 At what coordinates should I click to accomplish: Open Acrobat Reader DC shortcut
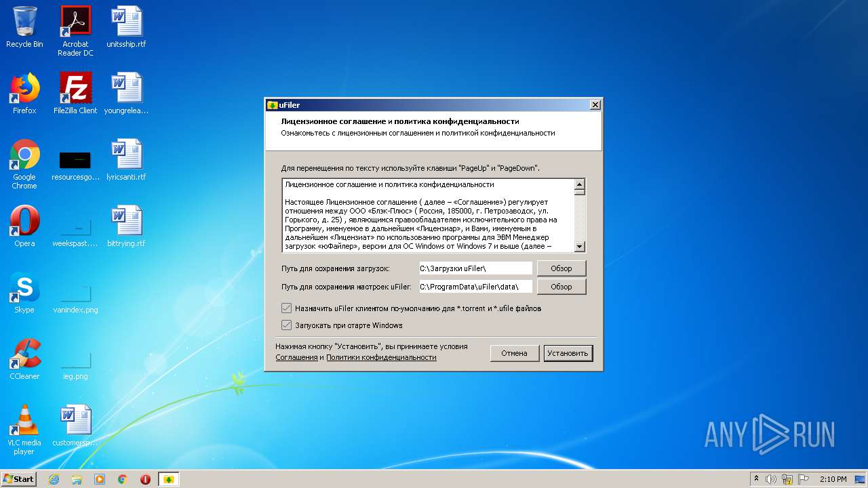pos(75,31)
